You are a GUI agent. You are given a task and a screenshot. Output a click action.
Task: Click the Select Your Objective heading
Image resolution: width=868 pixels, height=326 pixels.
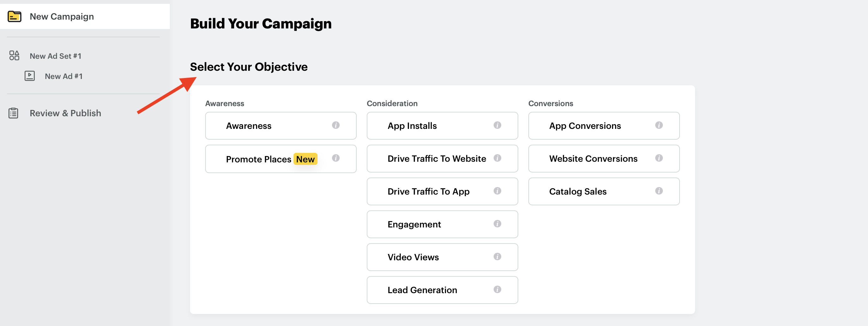pos(249,67)
